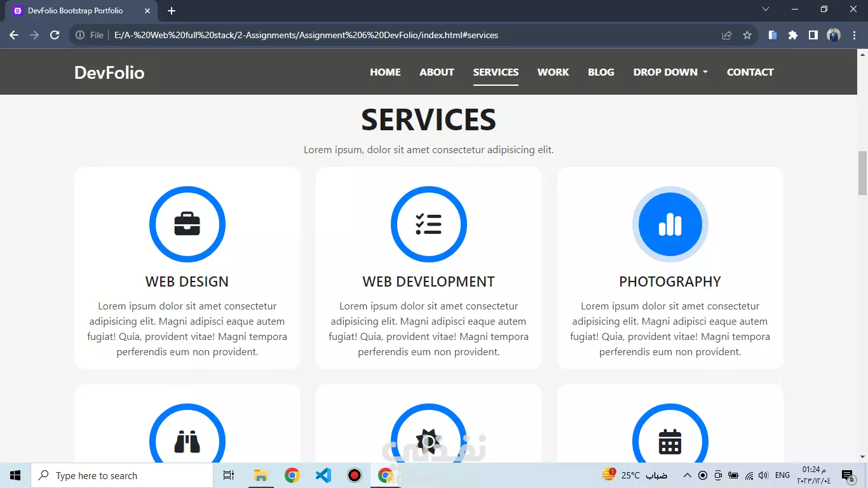Click the SERVICES section heading
The height and width of the screenshot is (488, 868).
[428, 120]
